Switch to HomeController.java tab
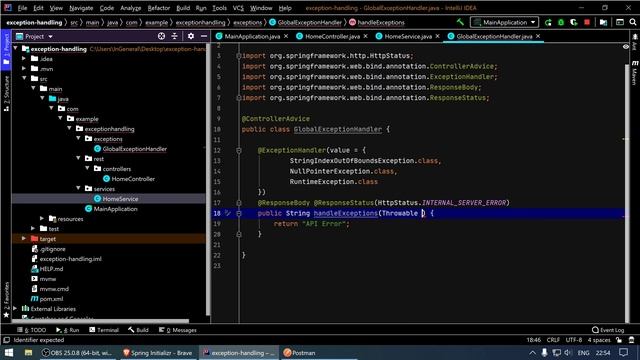 click(332, 36)
